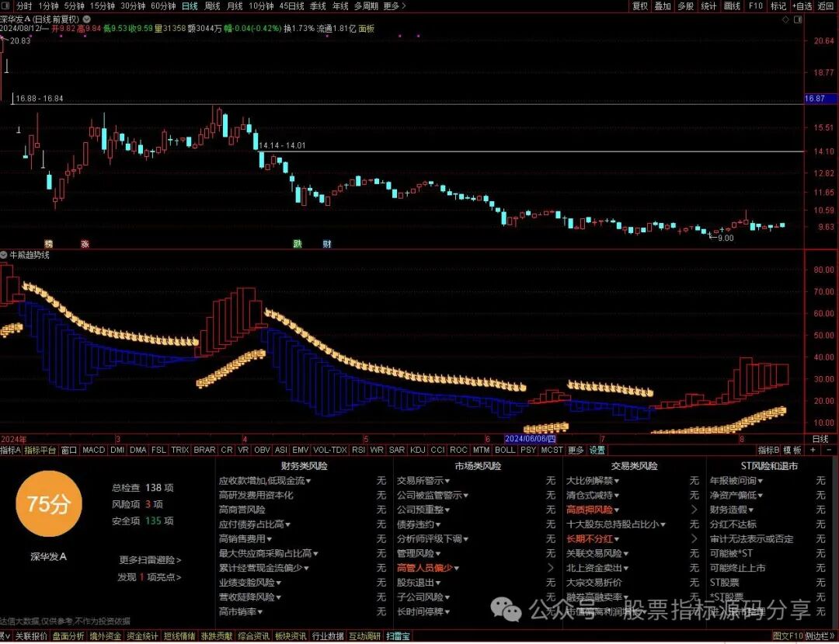Select 多周期 view
Screen dimensions: 839x644
pyautogui.click(x=365, y=6)
